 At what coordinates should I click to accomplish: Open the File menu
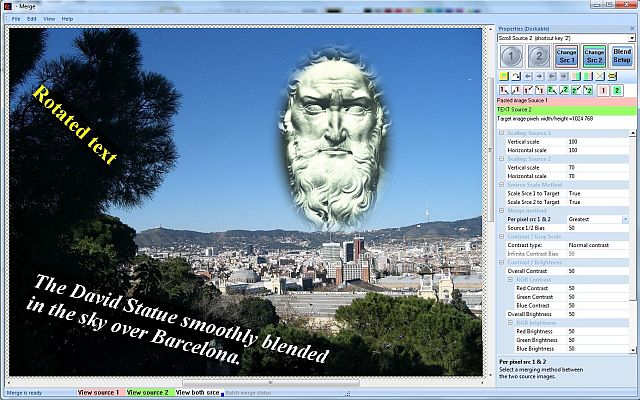16,19
